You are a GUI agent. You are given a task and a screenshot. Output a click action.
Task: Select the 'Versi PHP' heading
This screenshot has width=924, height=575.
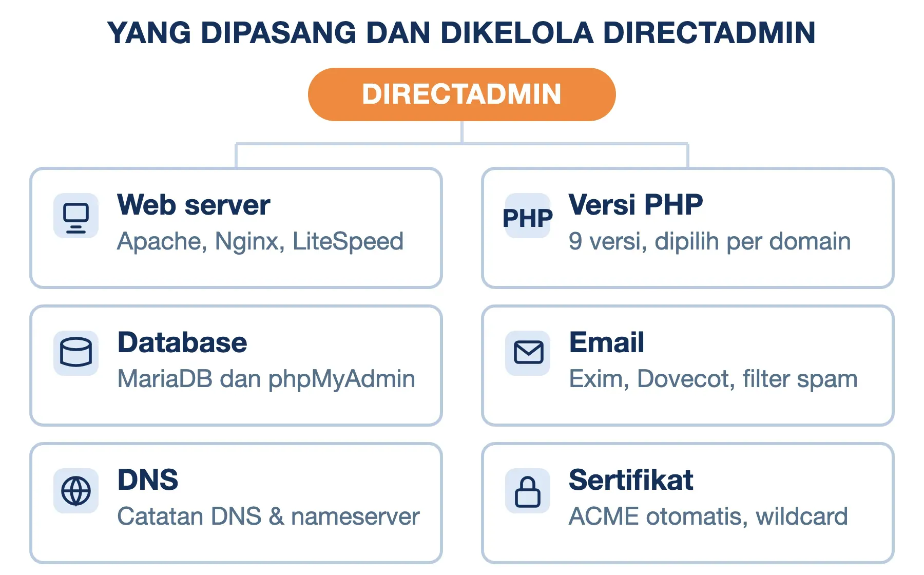[x=636, y=205]
